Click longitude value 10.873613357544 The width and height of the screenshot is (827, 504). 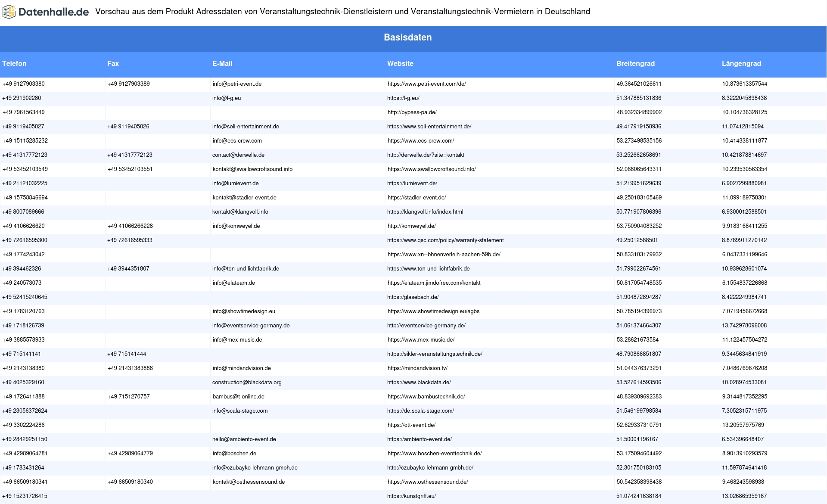(745, 84)
